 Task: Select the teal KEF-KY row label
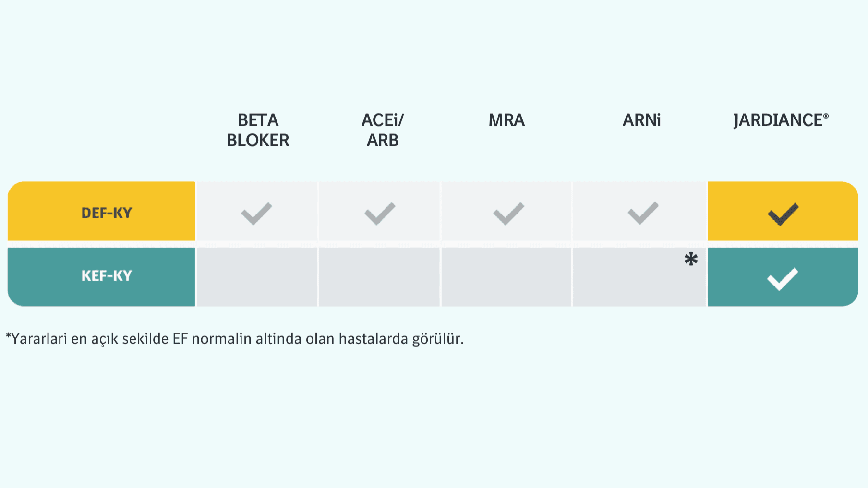pos(106,276)
